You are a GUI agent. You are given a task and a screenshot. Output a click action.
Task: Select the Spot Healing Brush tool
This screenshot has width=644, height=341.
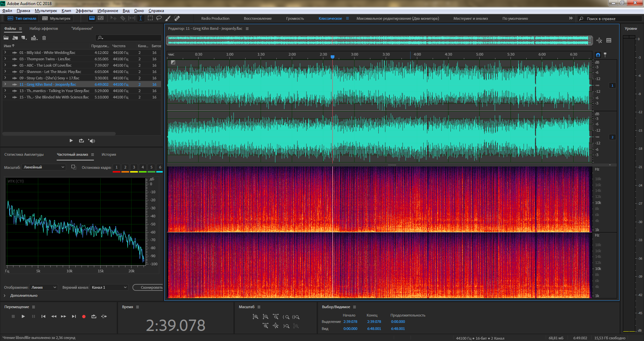click(177, 18)
